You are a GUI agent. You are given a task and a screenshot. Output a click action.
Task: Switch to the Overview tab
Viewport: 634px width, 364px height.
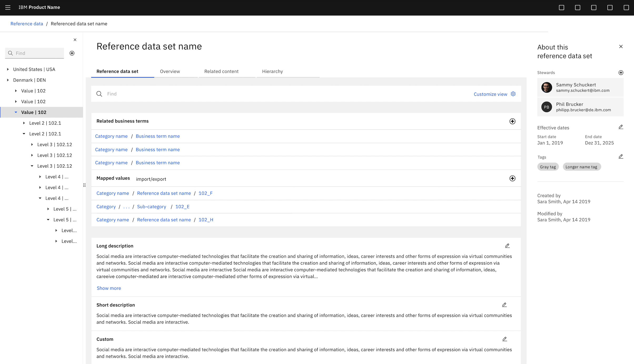(170, 72)
